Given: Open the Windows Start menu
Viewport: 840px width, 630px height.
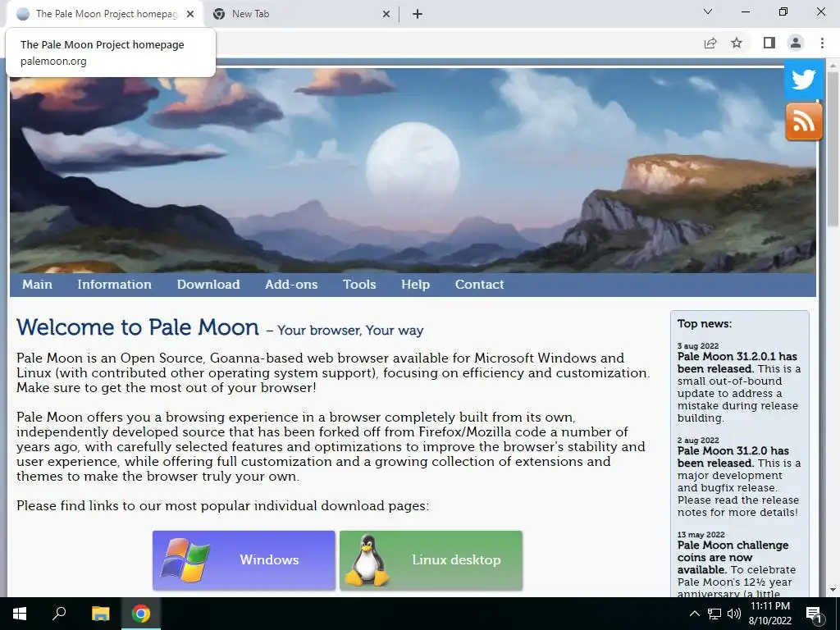Looking at the screenshot, I should (x=20, y=614).
